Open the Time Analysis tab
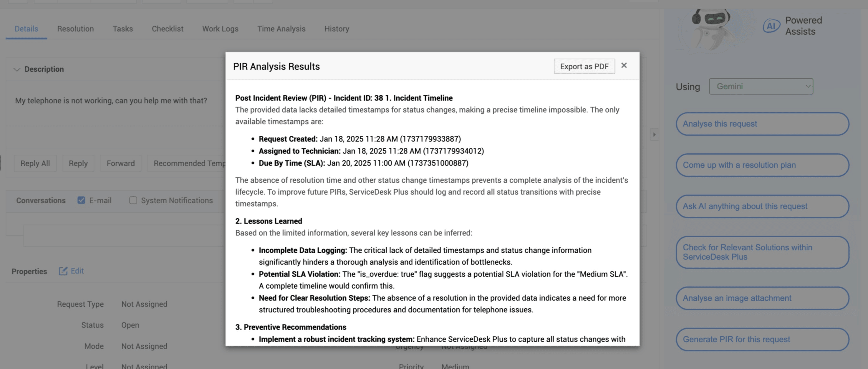The image size is (868, 369). 281,29
